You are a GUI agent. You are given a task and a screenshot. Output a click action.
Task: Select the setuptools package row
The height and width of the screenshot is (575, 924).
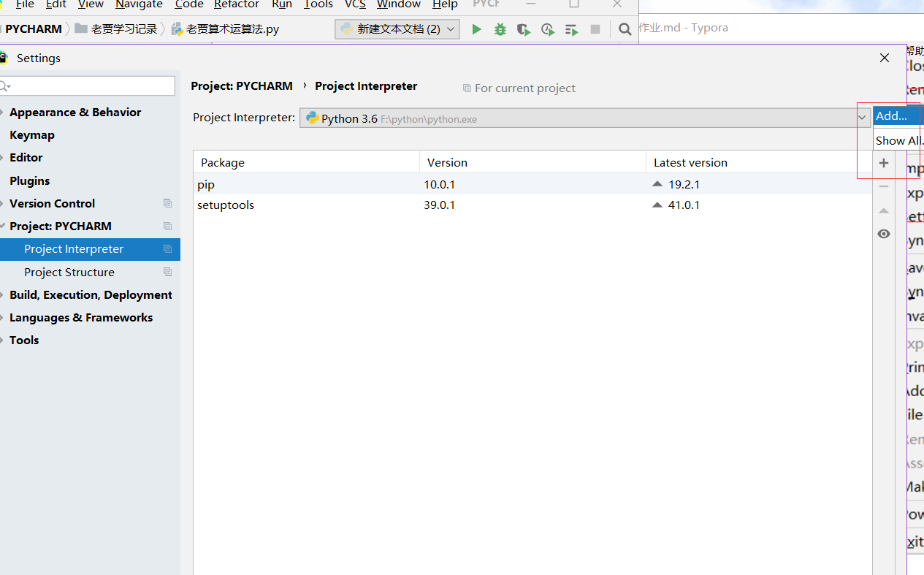click(x=532, y=205)
